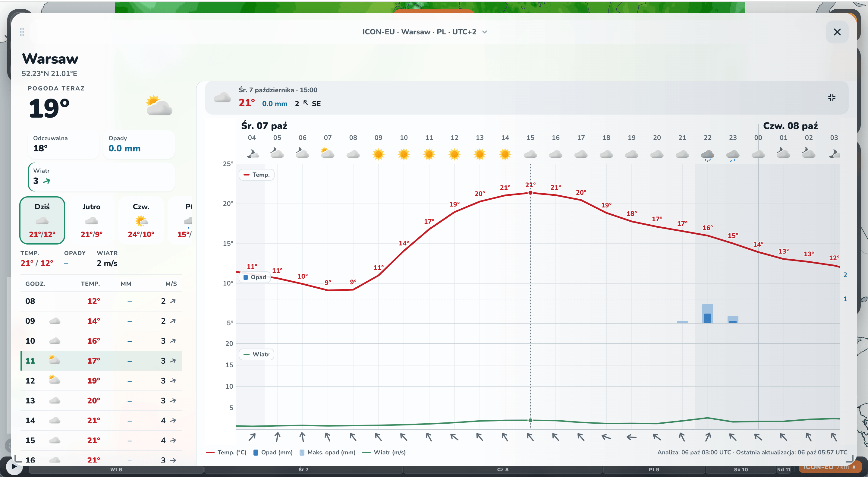
Task: Toggle Wiatr (m/s) legend entry
Action: [384, 452]
